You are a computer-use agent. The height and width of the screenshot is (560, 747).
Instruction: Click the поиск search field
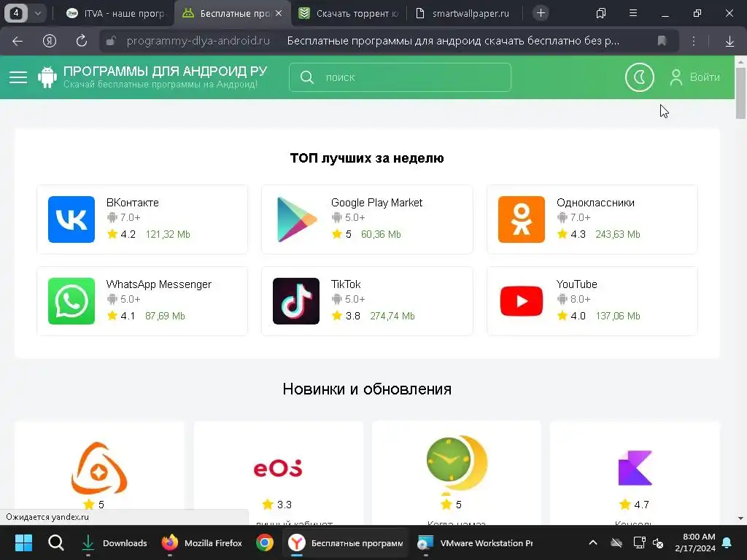400,77
